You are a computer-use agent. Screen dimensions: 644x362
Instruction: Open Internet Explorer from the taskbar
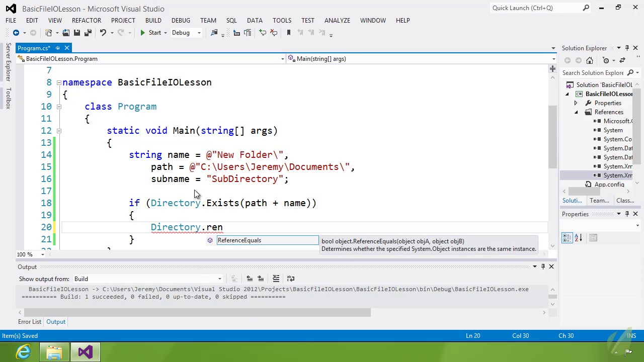[x=23, y=352]
